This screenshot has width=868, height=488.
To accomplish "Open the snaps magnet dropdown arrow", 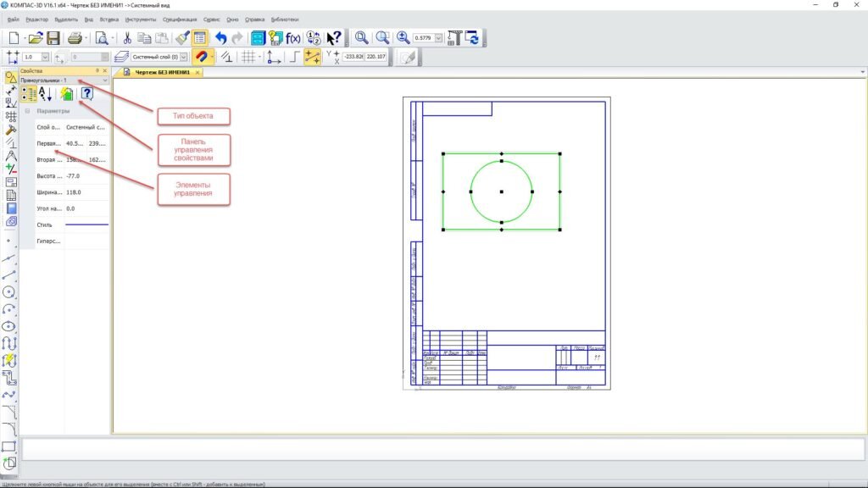I will 212,57.
